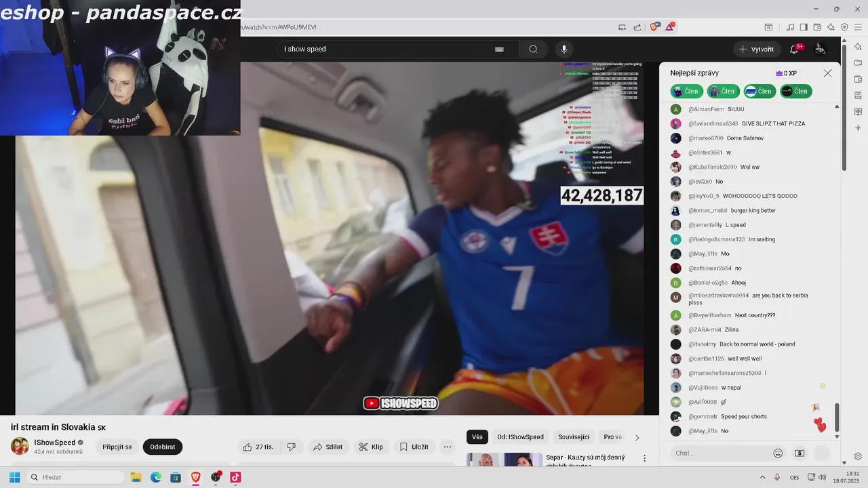Image resolution: width=868 pixels, height=488 pixels.
Task: Like the video with thumbs-up (27 tis.)
Action: [258, 447]
